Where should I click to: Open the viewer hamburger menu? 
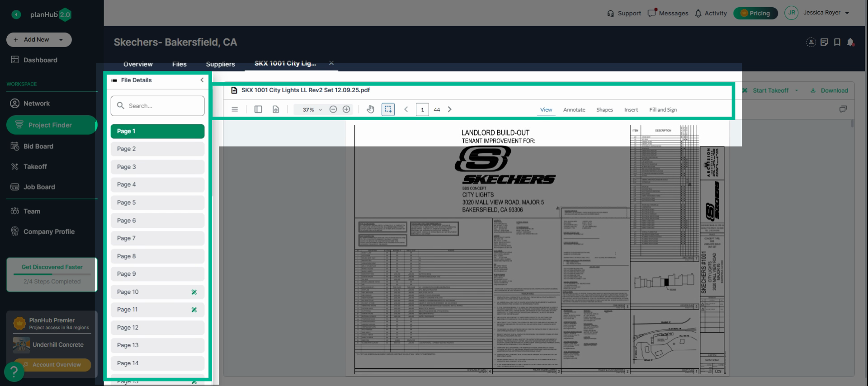click(235, 109)
